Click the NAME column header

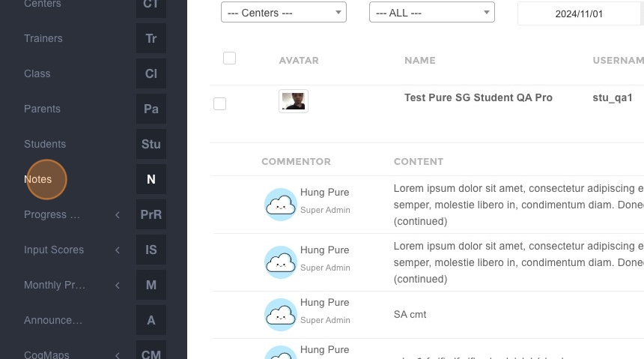click(x=420, y=61)
